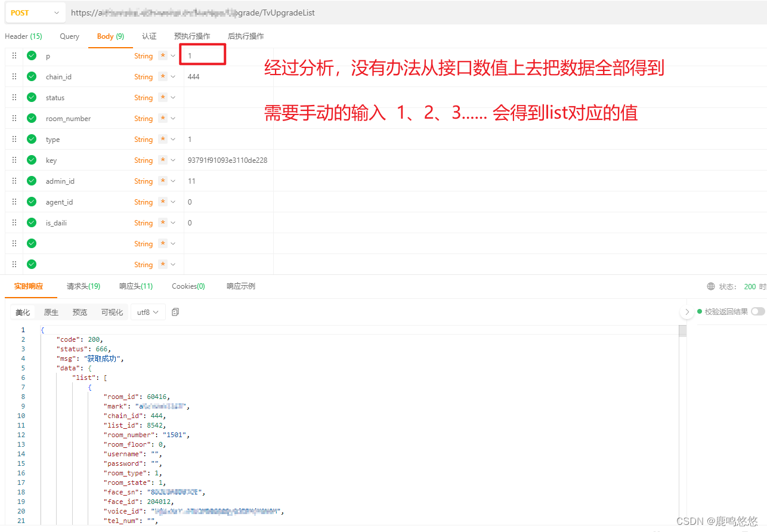Open the 响应示例 tab
This screenshot has height=532, width=767.
(x=241, y=286)
